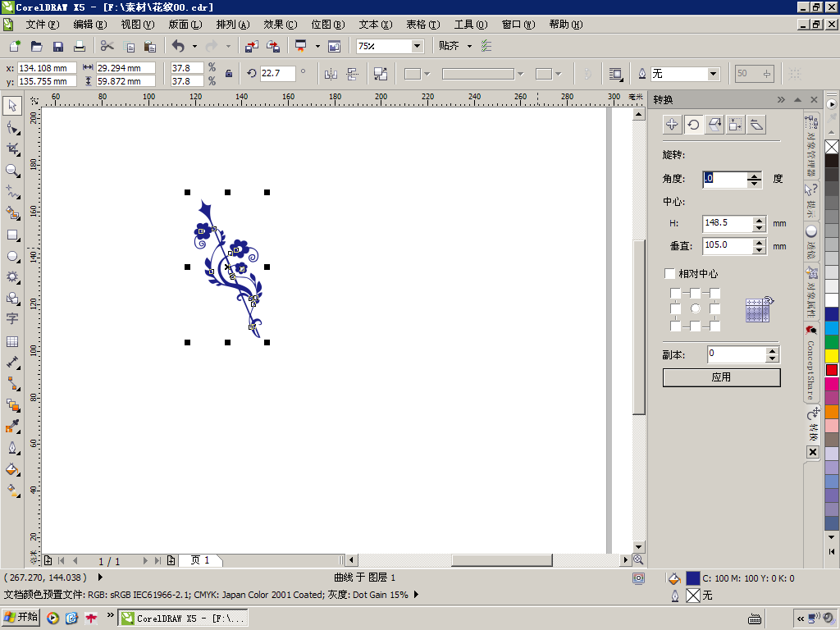Viewport: 840px width, 630px height.
Task: Switch to Skew tab in Transform docker
Action: point(756,125)
